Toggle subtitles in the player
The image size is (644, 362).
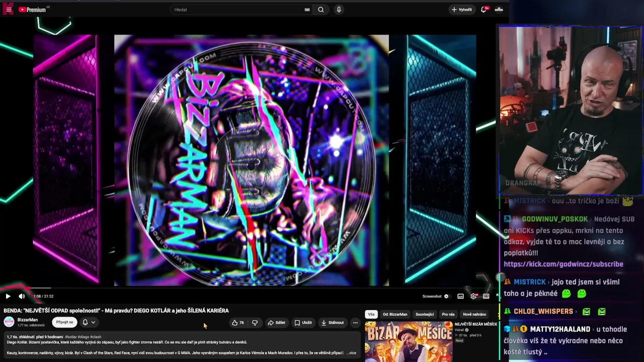460,296
